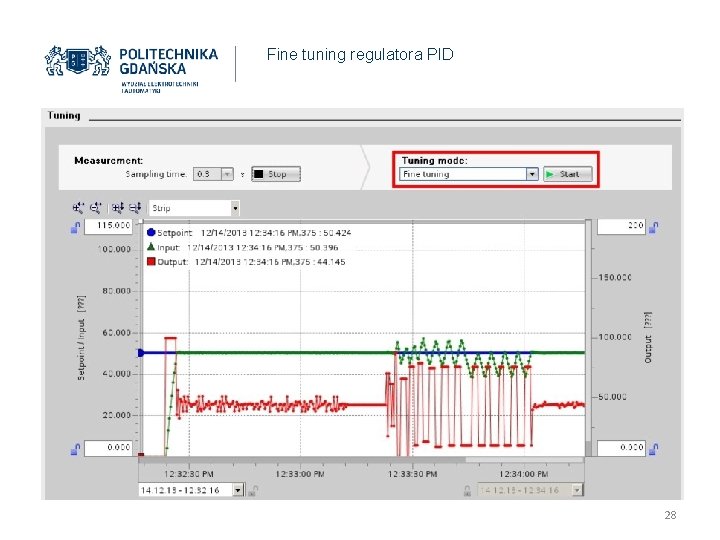Expand the greyed end time dropdown 12:34:16

point(577,490)
